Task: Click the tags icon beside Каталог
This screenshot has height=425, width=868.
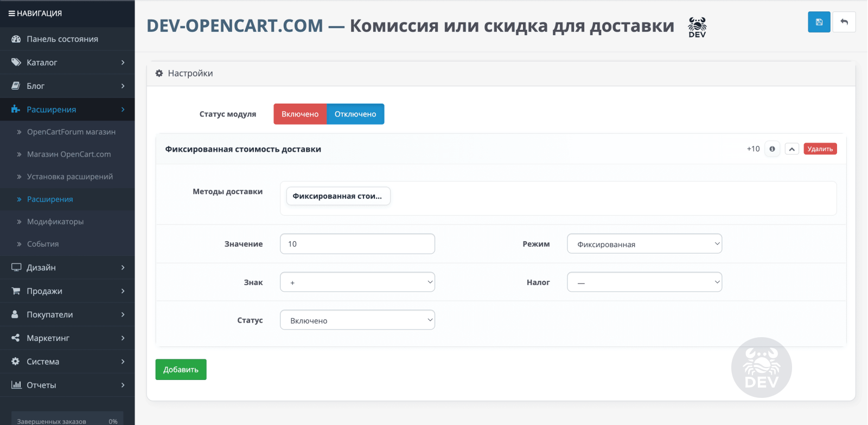Action: (16, 62)
